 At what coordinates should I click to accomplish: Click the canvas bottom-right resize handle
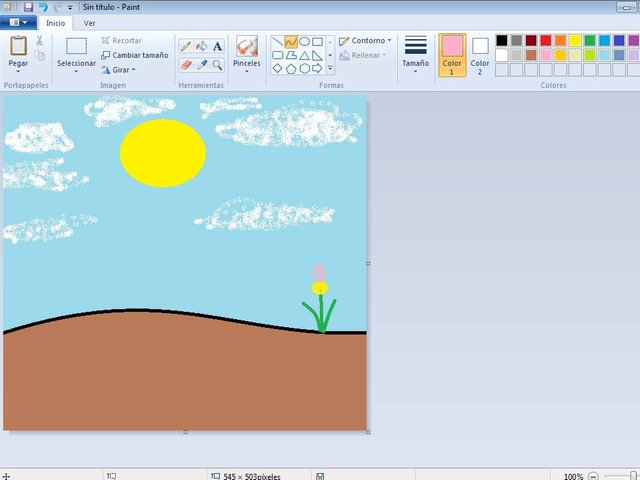pos(368,432)
